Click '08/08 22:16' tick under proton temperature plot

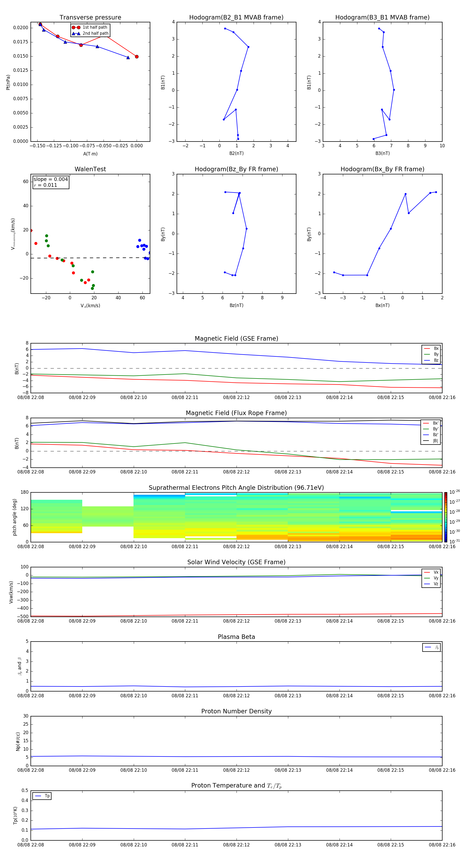[442, 845]
